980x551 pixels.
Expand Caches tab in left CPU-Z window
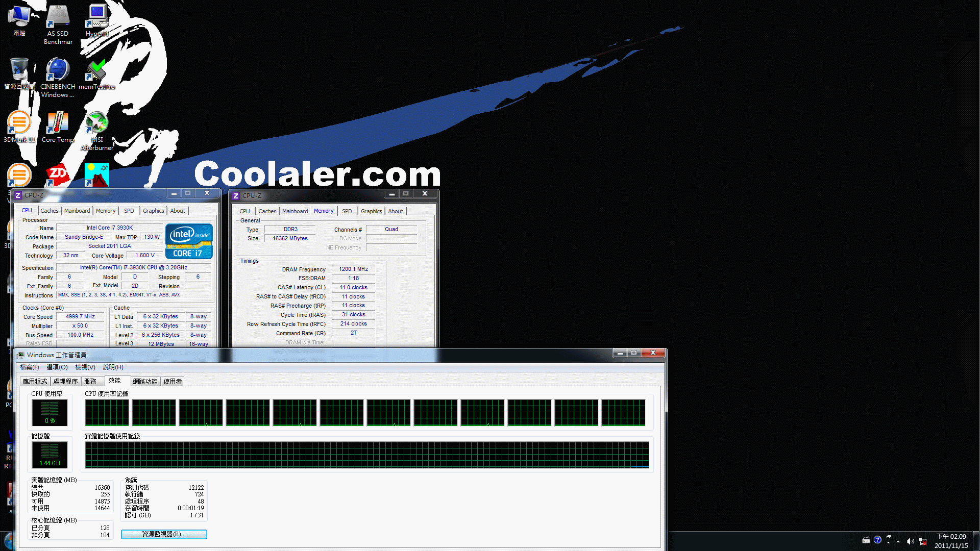click(48, 211)
